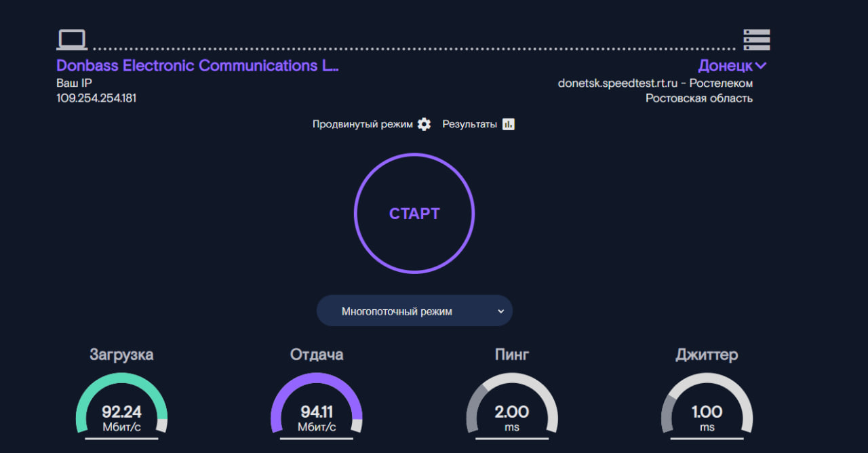
Task: Click the results bar chart icon
Action: 509,124
